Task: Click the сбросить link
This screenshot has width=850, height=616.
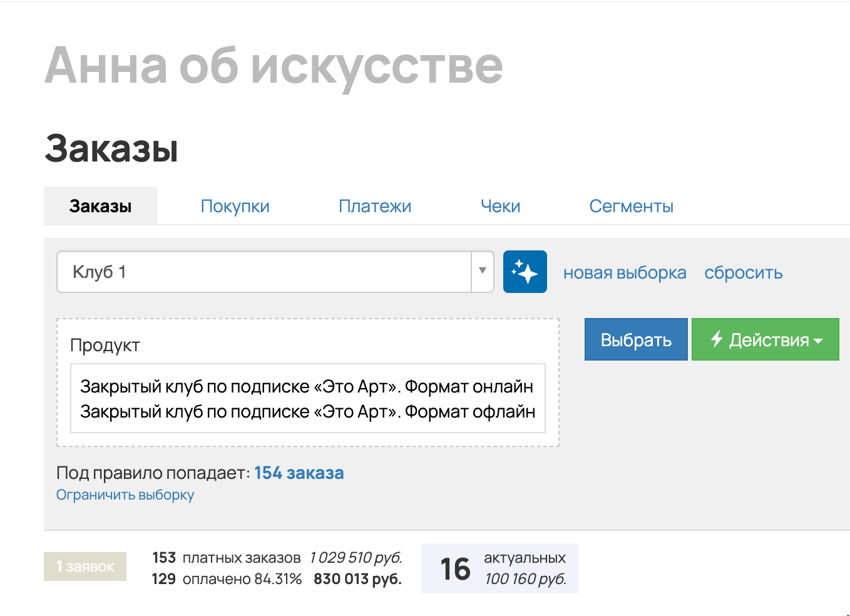Action: click(743, 273)
